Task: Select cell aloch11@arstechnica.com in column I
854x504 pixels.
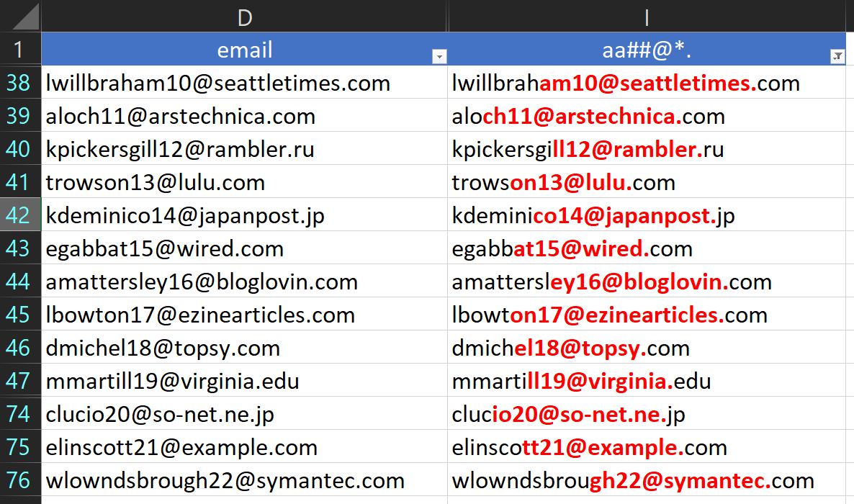Action: pos(588,116)
